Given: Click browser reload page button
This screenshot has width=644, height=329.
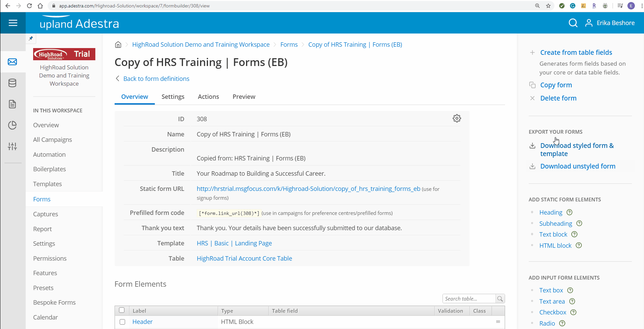Looking at the screenshot, I should (29, 6).
